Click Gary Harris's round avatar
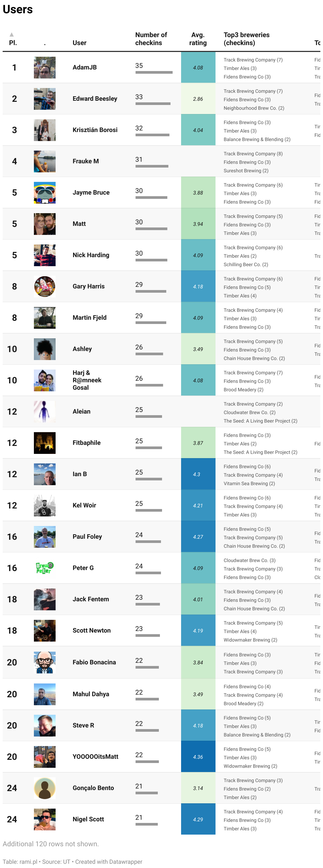Viewport: 323px width, 868px height. [x=45, y=286]
